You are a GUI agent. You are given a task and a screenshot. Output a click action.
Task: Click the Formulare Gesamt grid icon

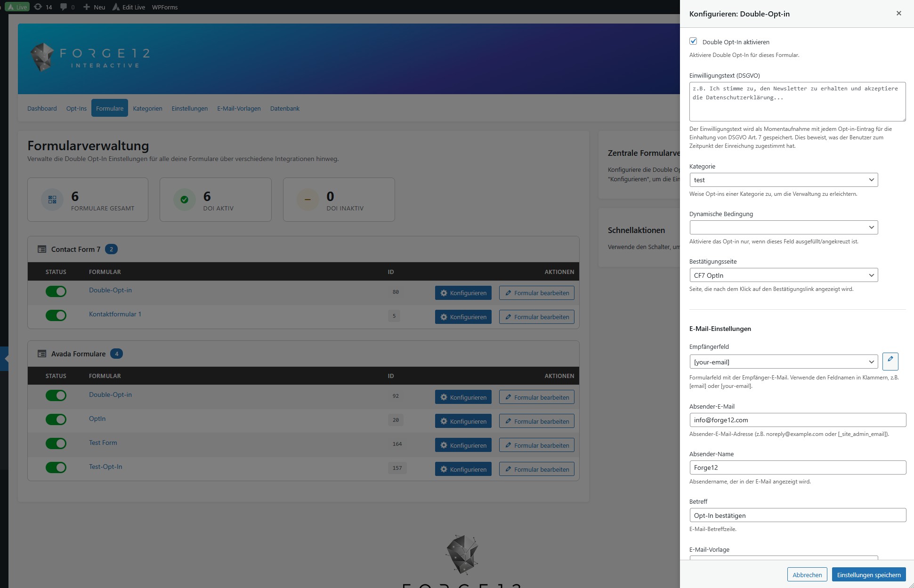[52, 200]
